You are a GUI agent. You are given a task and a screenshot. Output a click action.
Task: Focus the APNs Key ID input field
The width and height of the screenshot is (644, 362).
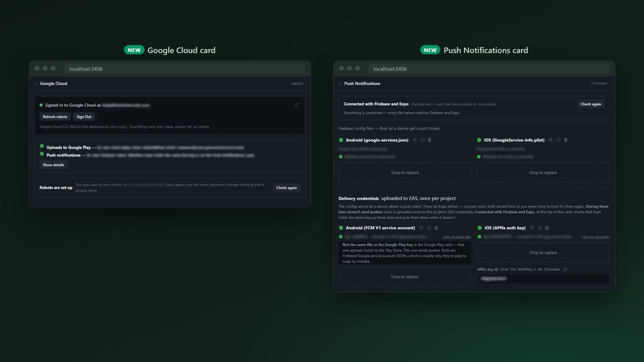543,279
